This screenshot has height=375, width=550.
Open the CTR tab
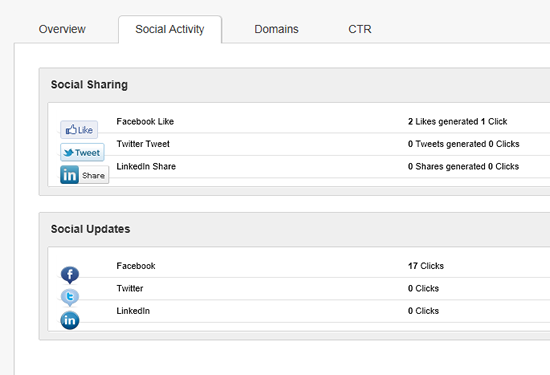tap(360, 29)
